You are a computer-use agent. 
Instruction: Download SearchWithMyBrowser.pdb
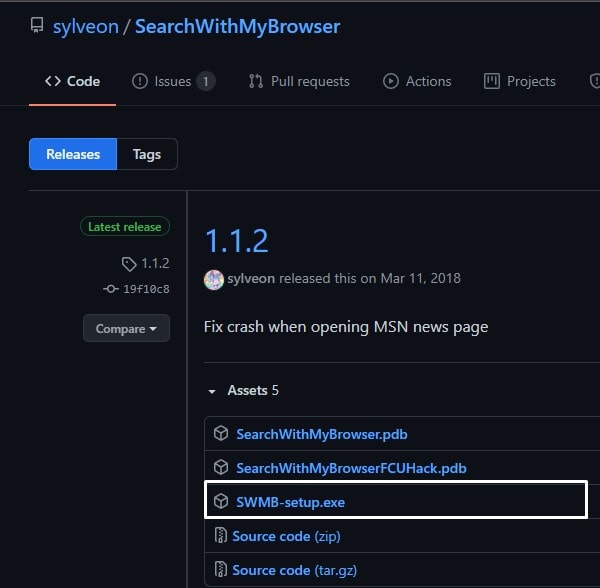click(322, 434)
